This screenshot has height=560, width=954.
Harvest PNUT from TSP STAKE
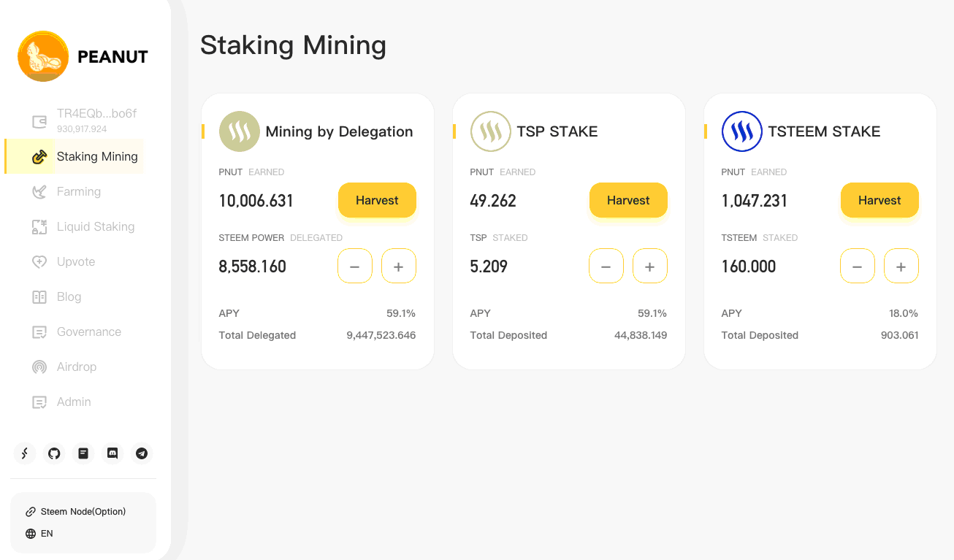click(x=628, y=200)
